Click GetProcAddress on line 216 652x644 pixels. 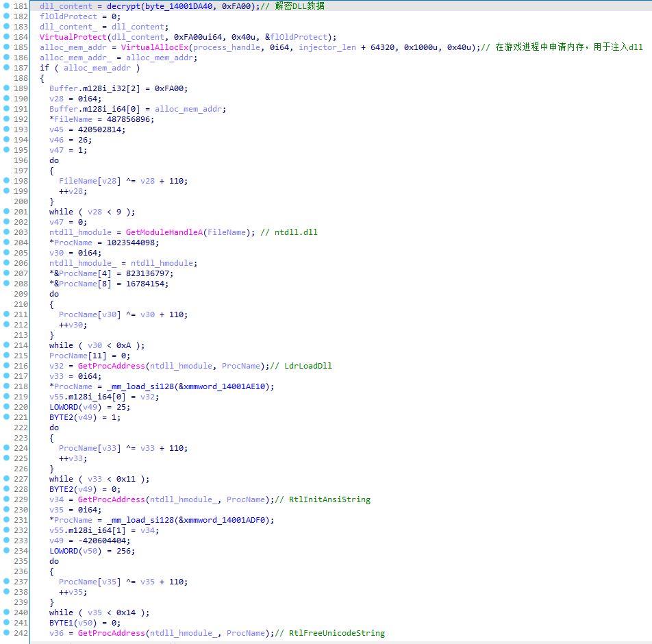[x=112, y=366]
